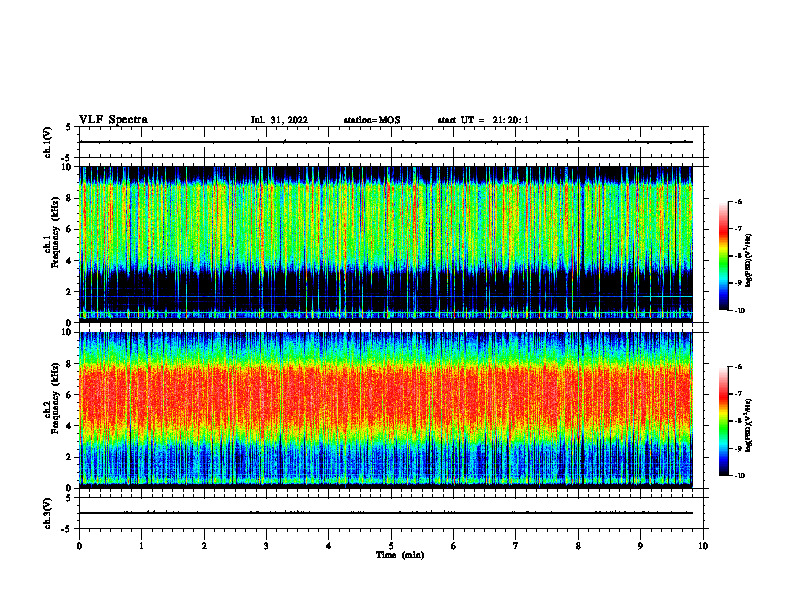Click inside the ch.2 spectrogram panel

[386, 410]
